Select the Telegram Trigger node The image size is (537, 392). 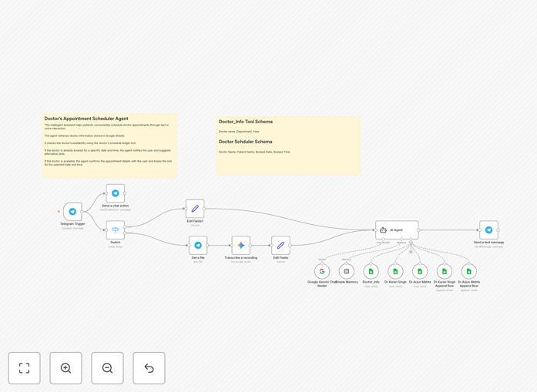pos(72,212)
